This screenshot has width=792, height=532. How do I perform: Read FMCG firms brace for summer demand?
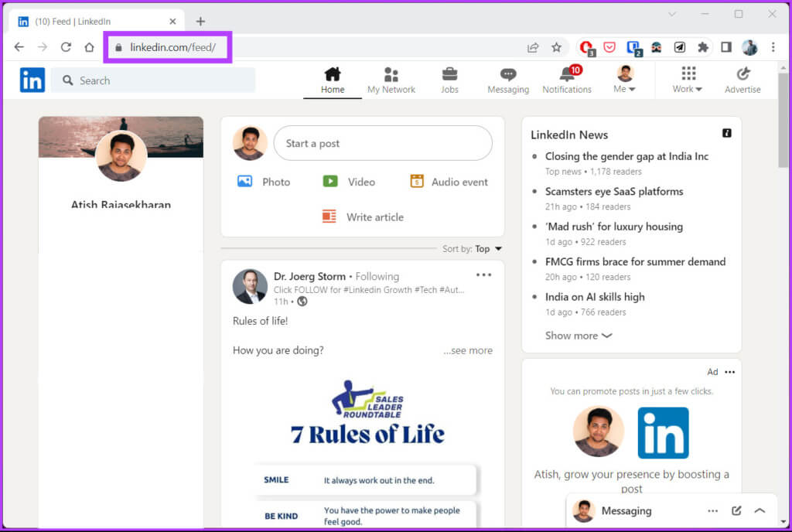pos(636,262)
